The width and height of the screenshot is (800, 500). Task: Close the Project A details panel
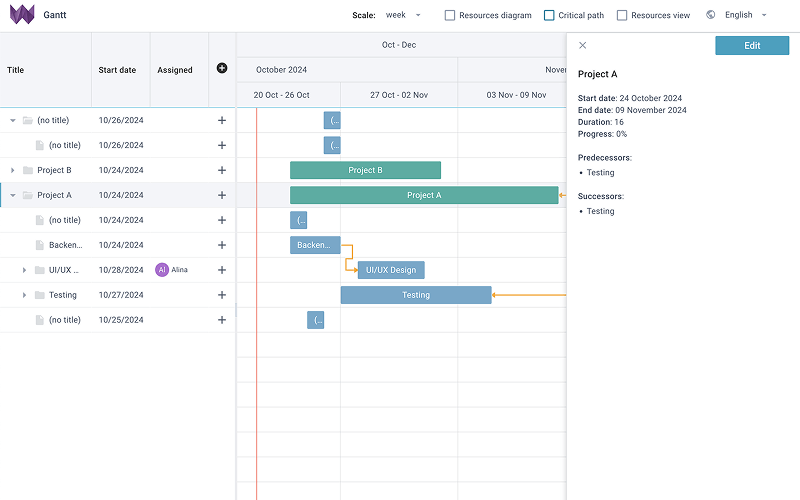583,45
